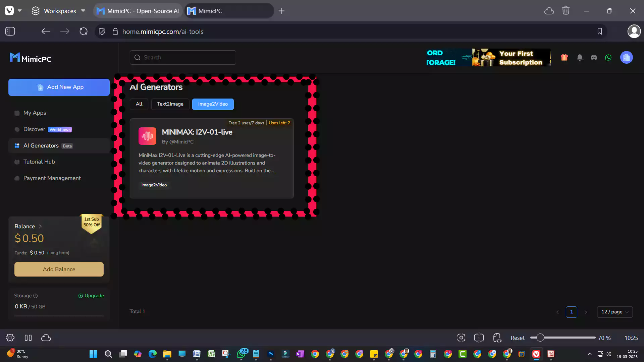Open the Workspaces dropdown

(x=58, y=11)
